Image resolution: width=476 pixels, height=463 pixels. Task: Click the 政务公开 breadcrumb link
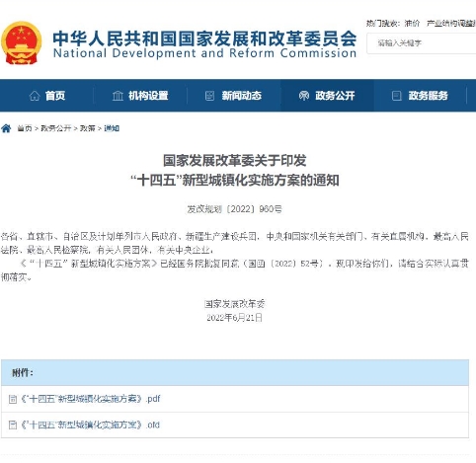pos(56,128)
